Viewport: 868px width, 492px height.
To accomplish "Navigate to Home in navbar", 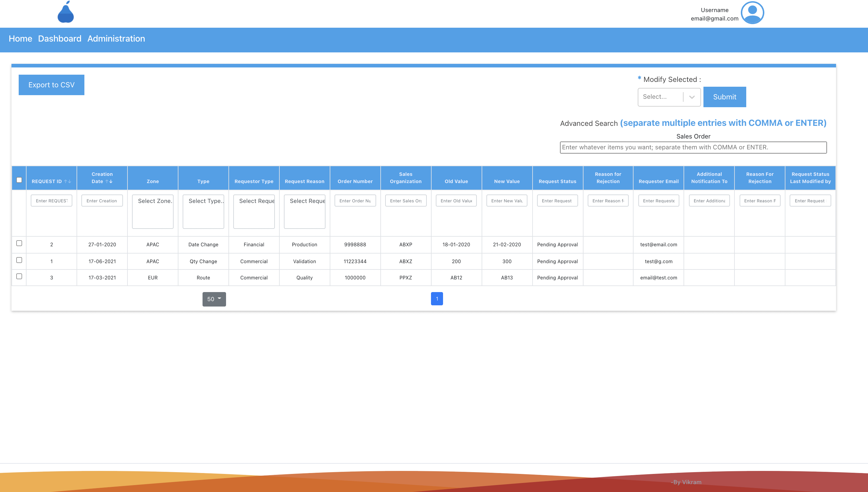I will click(x=20, y=39).
